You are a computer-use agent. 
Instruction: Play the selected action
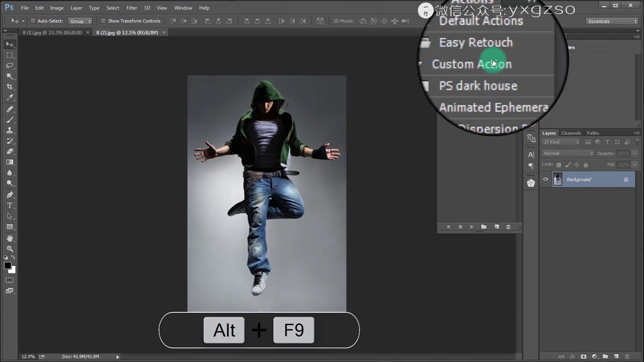tap(472, 227)
